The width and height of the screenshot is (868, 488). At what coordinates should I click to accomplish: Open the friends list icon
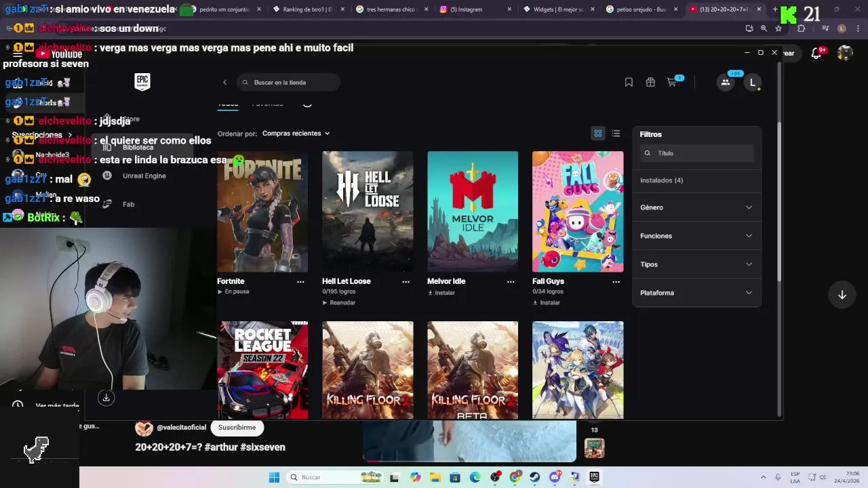725,82
